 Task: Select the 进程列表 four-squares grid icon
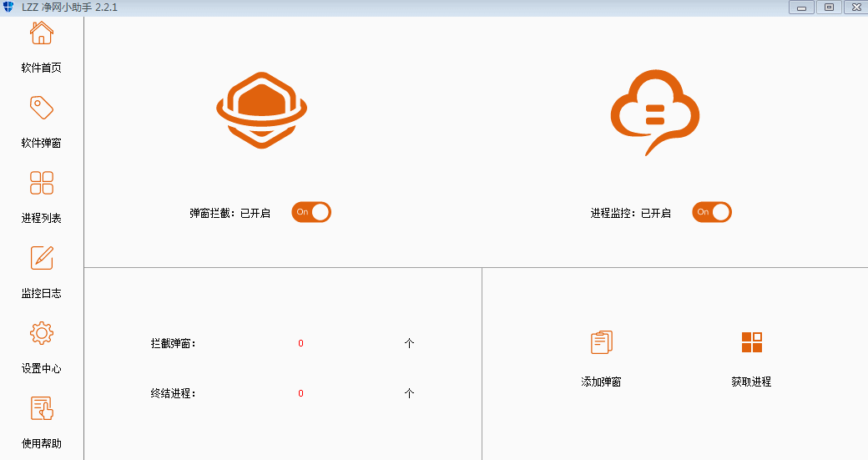click(42, 183)
